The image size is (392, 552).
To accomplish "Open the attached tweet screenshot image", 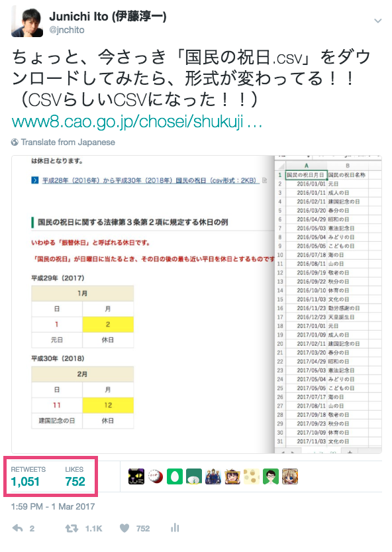I will point(197,304).
